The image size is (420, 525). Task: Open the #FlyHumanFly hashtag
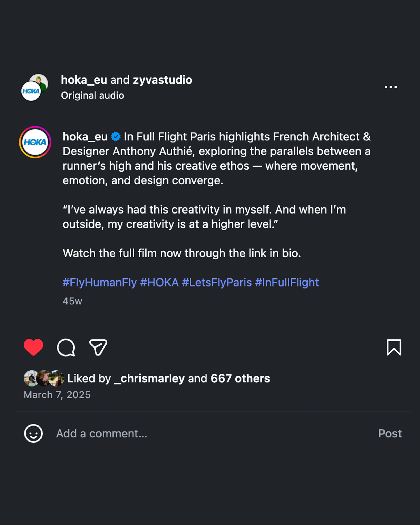(100, 282)
